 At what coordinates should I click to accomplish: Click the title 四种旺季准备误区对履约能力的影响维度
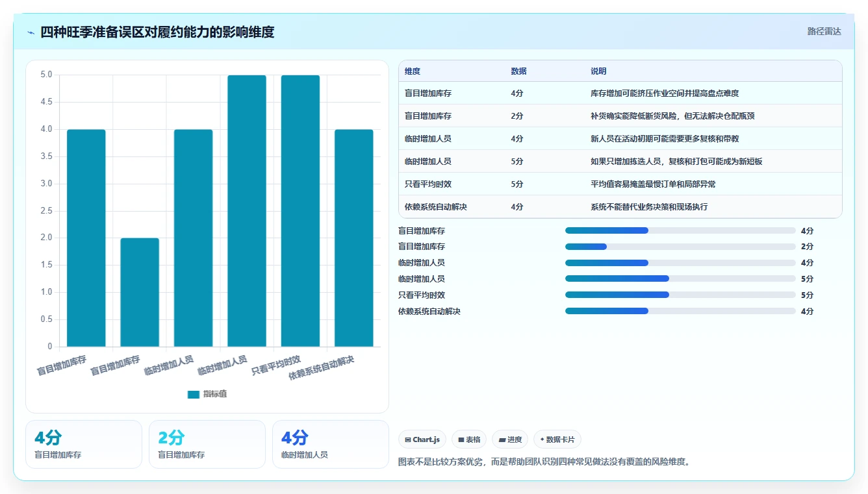coord(157,32)
